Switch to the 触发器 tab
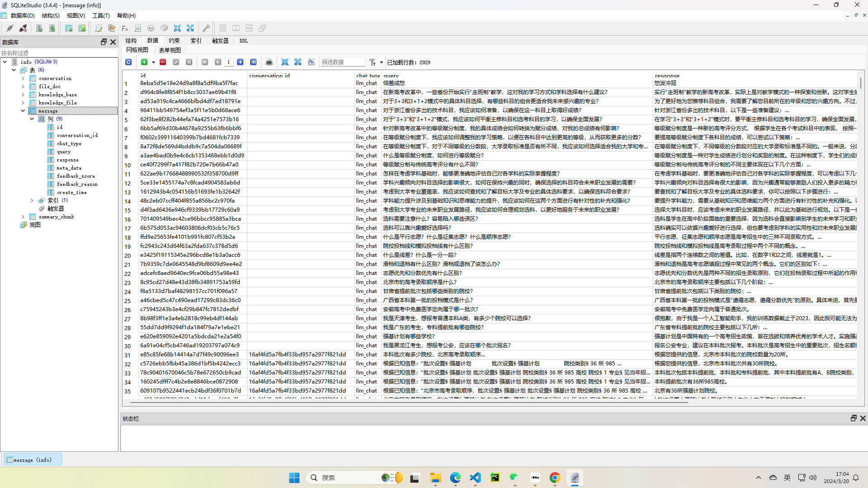 click(x=220, y=41)
